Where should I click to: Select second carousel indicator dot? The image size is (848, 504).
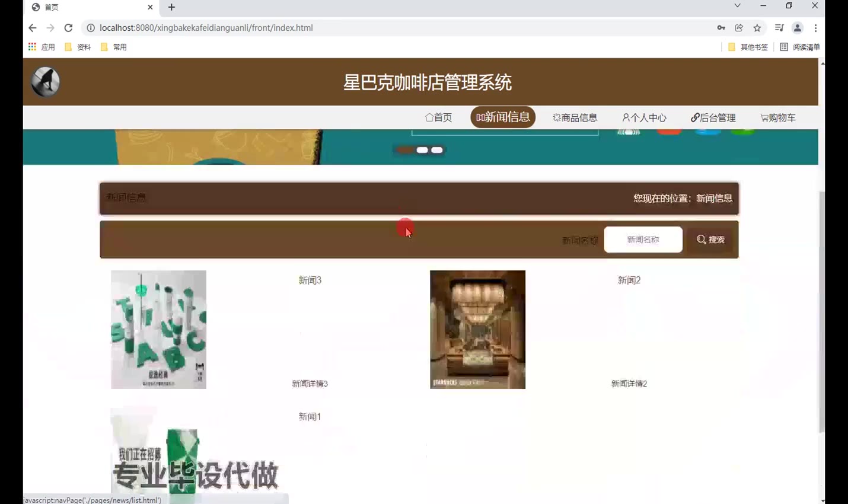click(422, 150)
